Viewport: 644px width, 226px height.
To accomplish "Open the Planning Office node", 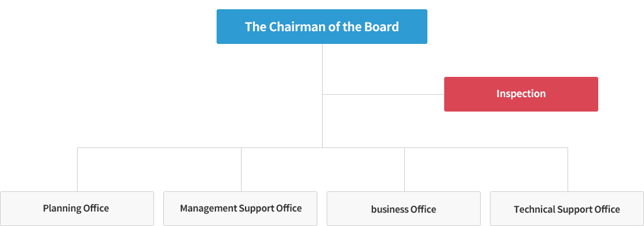I will pyautogui.click(x=77, y=208).
